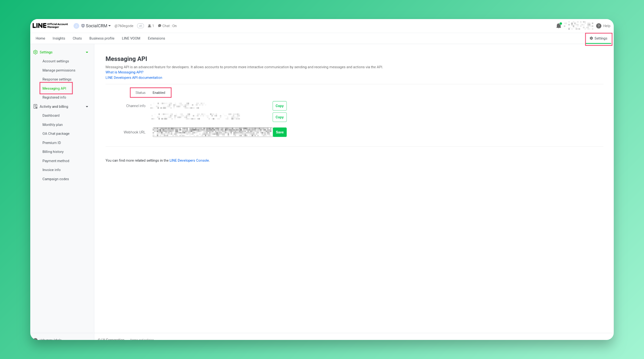Switch to the Insights tab
This screenshot has height=359, width=644.
pyautogui.click(x=59, y=38)
